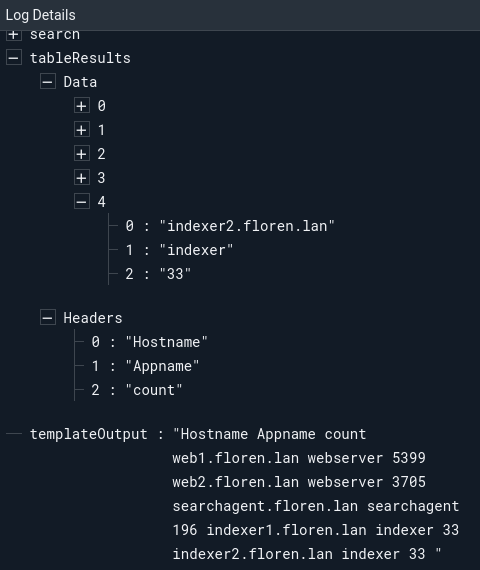This screenshot has height=570, width=480.
Task: Select the "count" header entry
Action: point(154,390)
